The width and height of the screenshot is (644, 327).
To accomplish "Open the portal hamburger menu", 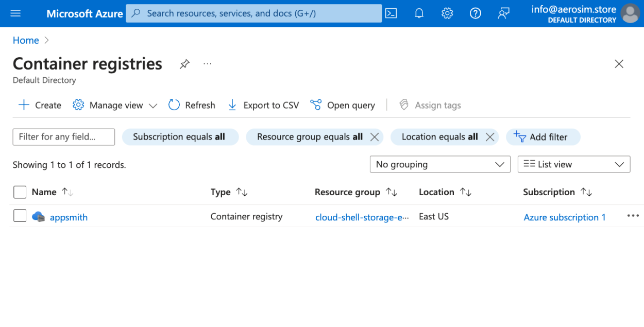I will click(15, 13).
